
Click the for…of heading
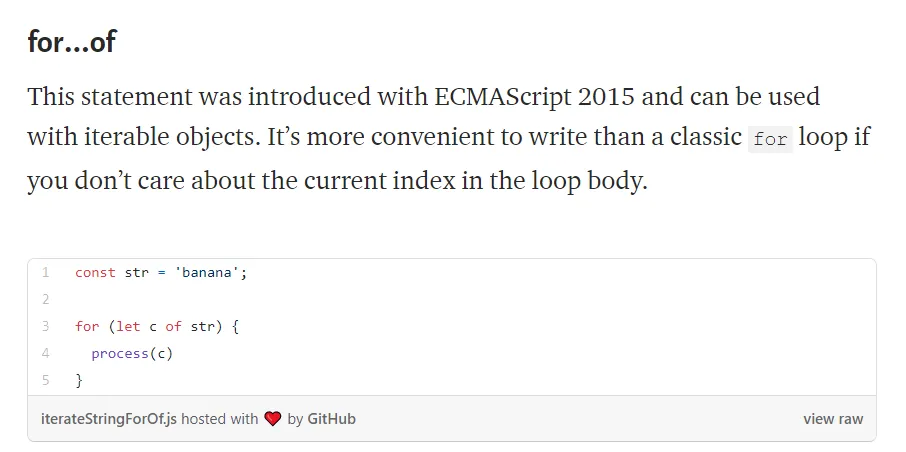pos(72,42)
